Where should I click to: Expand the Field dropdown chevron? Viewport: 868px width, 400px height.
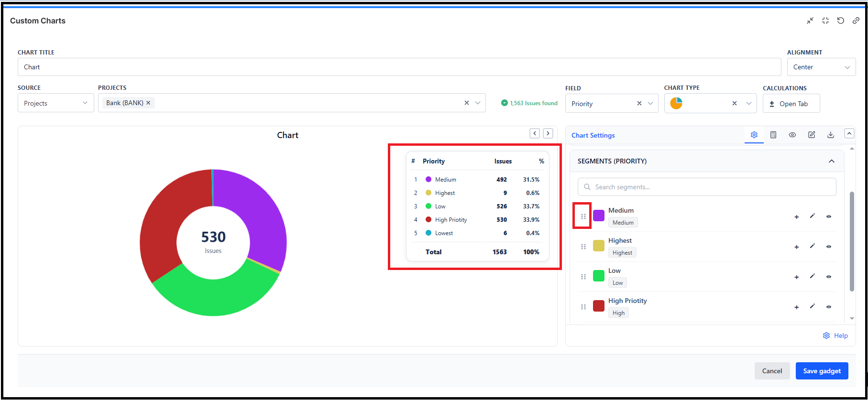click(x=650, y=103)
